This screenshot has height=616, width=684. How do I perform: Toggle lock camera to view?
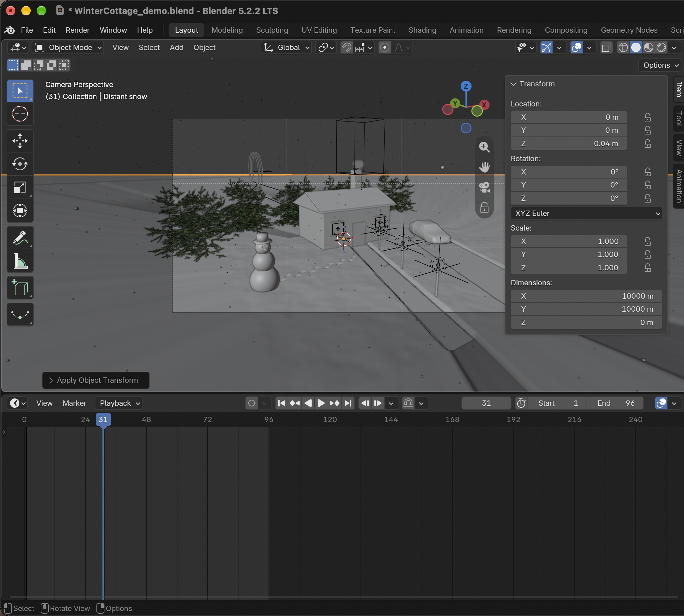[x=484, y=207]
